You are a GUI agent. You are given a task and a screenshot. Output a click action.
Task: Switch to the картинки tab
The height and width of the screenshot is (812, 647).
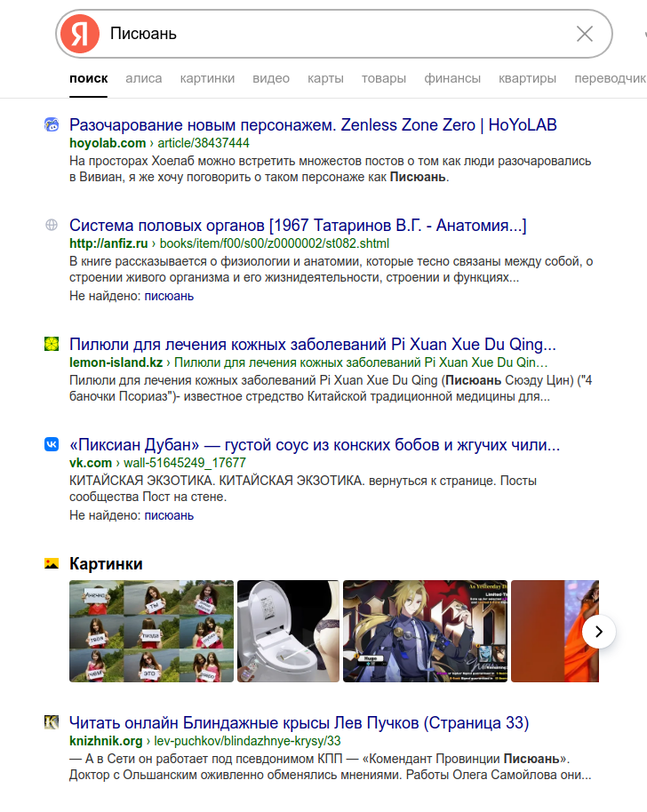click(x=207, y=78)
